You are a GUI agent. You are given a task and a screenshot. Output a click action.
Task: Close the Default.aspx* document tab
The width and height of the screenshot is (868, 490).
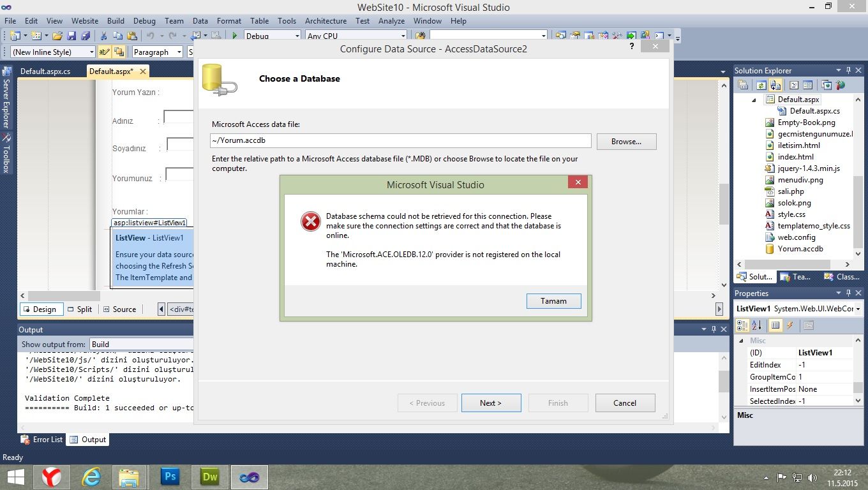coord(143,71)
